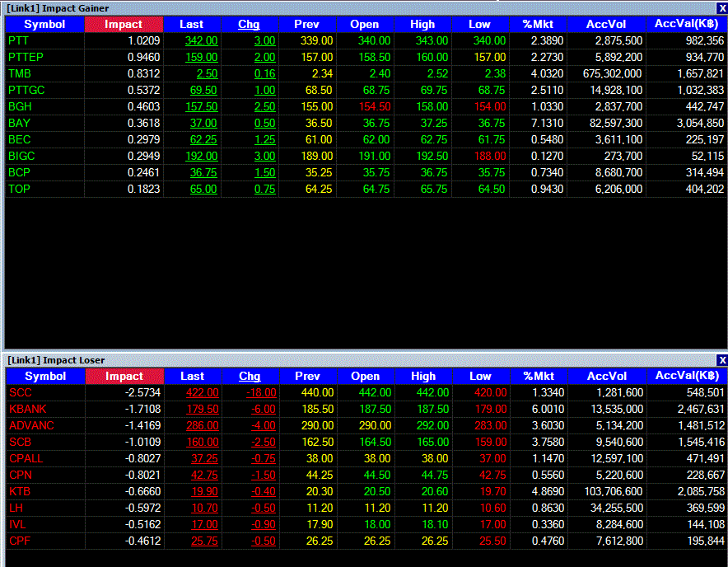Viewport: 728px width, 567px height.
Task: Click KTB AccVol 103,706,600
Action: pos(614,492)
